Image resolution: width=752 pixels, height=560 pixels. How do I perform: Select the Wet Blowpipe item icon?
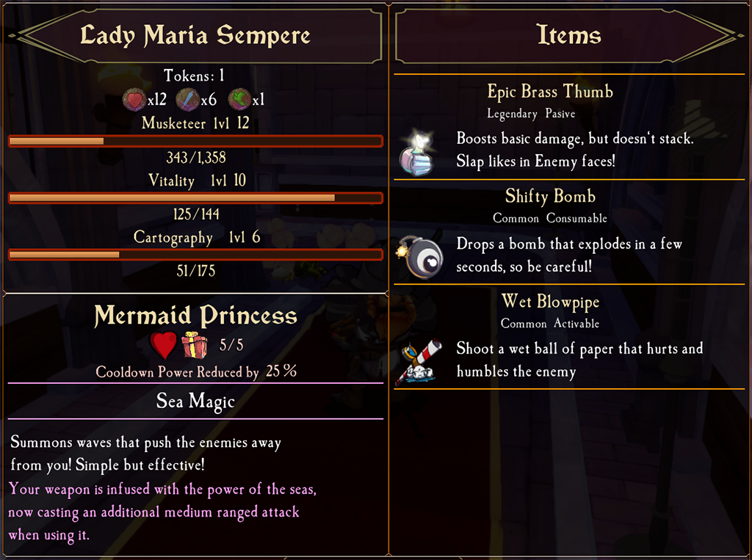[419, 360]
